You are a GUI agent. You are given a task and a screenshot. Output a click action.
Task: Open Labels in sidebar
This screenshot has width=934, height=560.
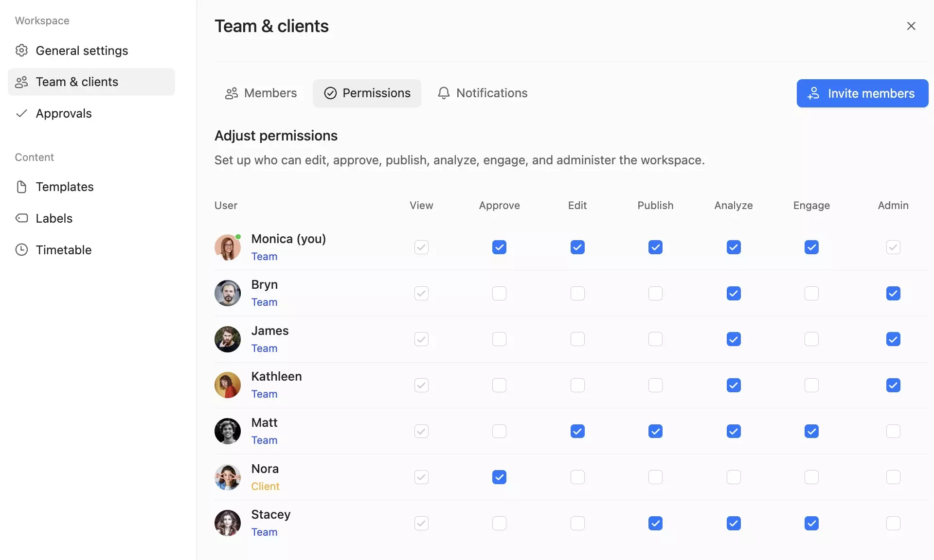click(x=91, y=218)
